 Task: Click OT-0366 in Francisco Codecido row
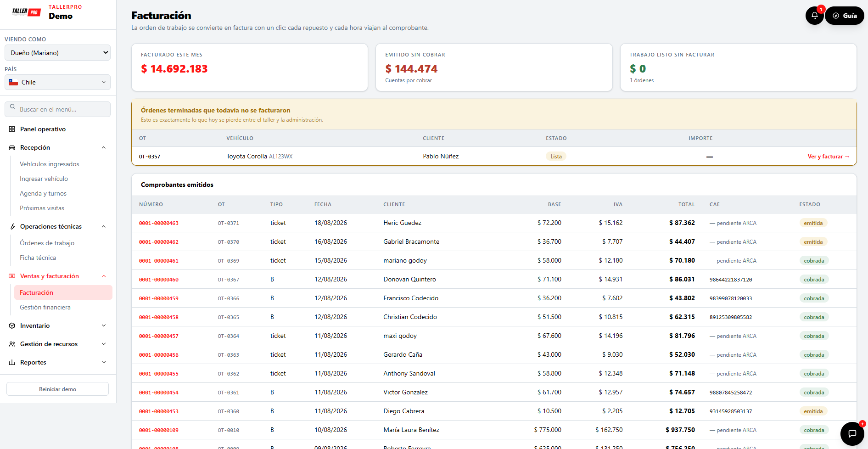(229, 298)
